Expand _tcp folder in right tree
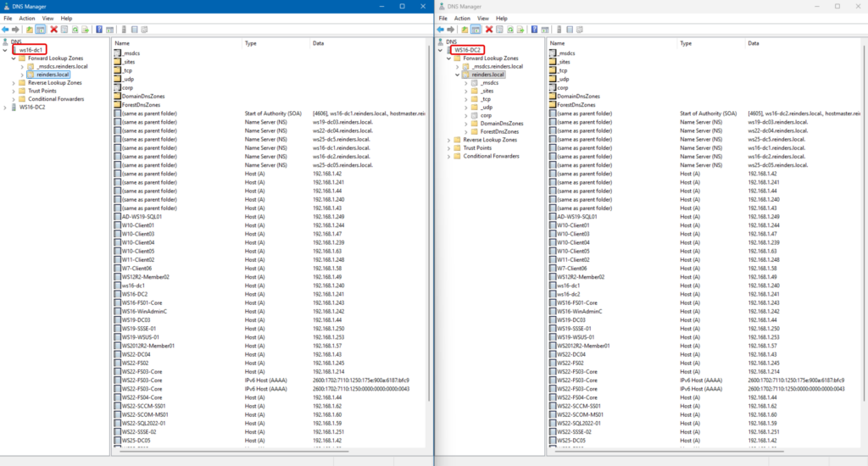The image size is (868, 466). 466,99
